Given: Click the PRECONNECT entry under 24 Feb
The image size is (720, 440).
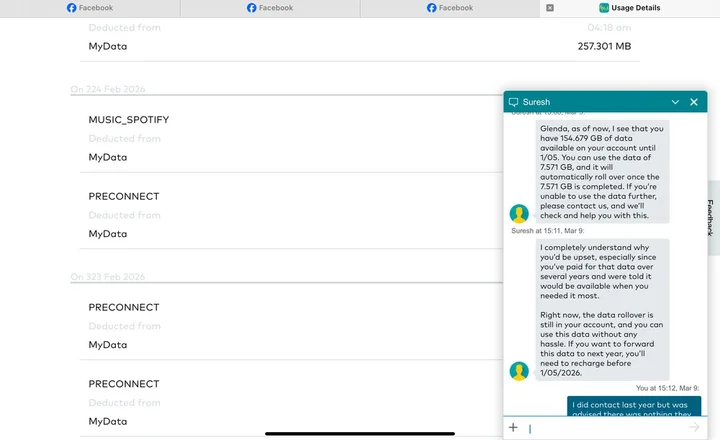Looking at the screenshot, I should 123,196.
